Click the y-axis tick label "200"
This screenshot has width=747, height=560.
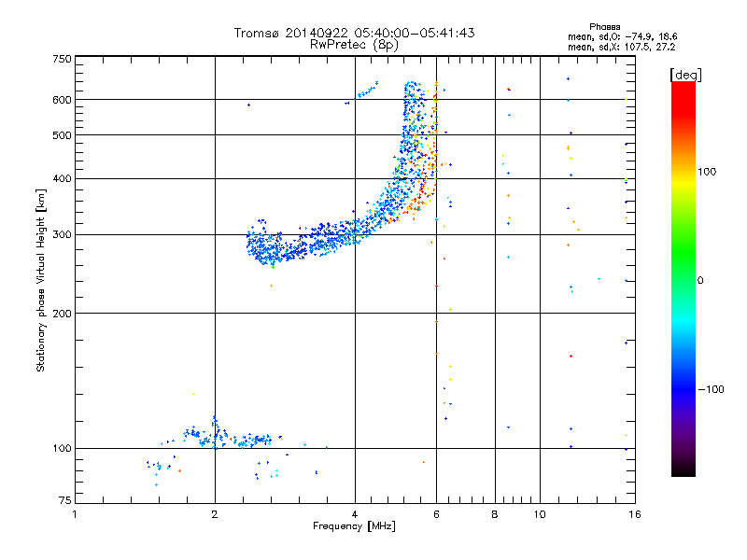tap(62, 314)
